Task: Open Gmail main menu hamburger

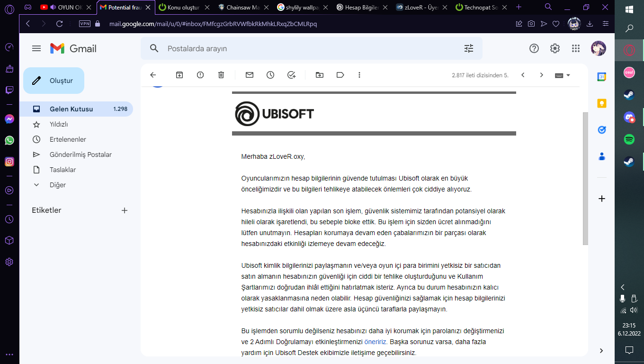Action: pos(36,48)
